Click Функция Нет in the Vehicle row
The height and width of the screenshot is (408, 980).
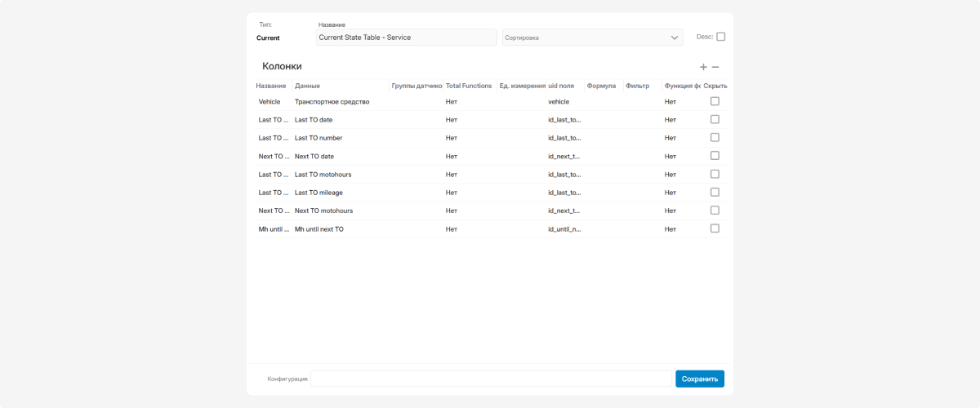pyautogui.click(x=670, y=101)
